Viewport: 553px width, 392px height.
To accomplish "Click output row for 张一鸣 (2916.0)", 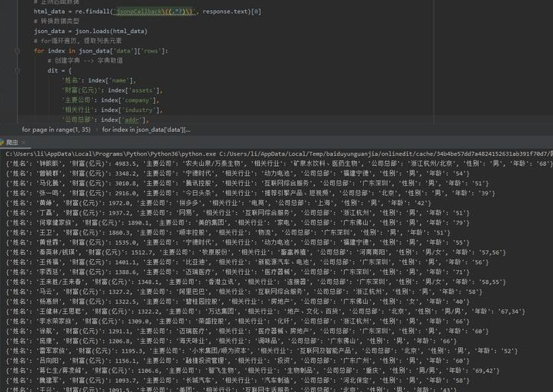I will [x=250, y=194].
